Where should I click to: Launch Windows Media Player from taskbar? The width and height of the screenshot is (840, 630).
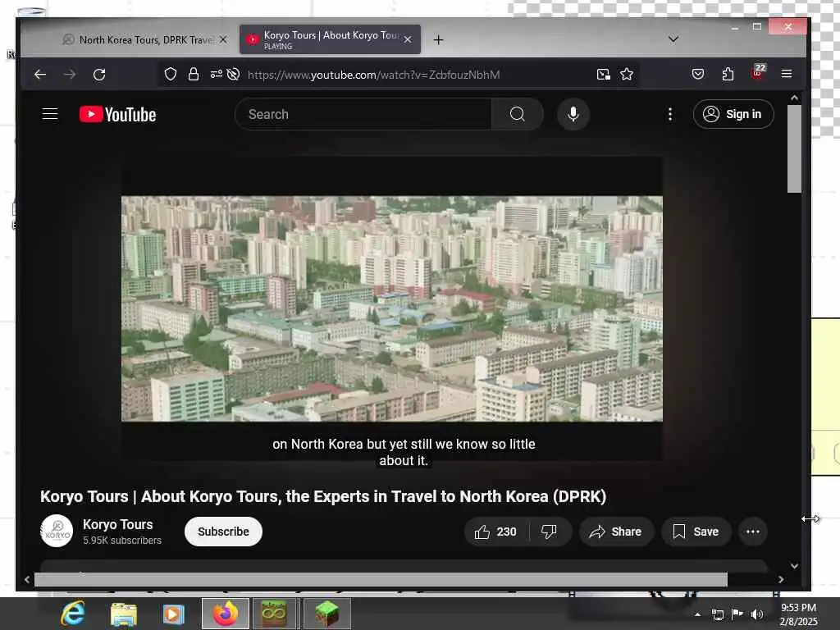[173, 614]
